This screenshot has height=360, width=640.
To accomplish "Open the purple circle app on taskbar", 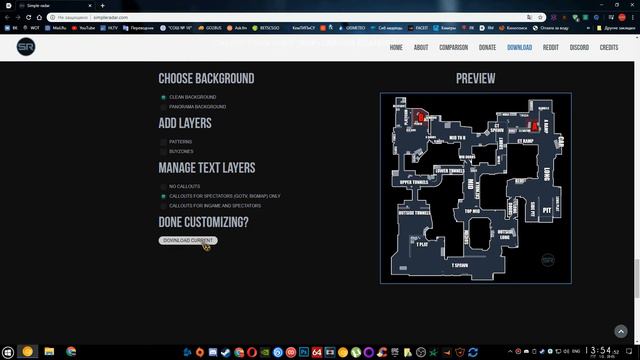I will tap(369, 352).
